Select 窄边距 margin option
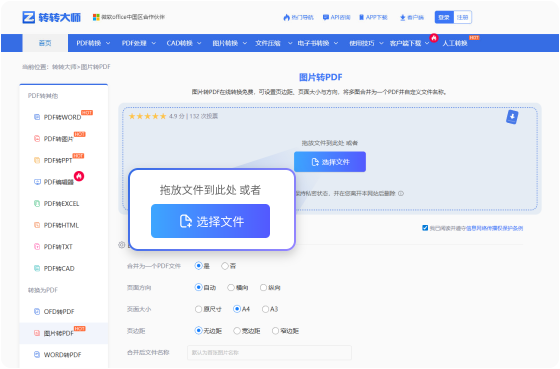This screenshot has height=369, width=560. 275,331
